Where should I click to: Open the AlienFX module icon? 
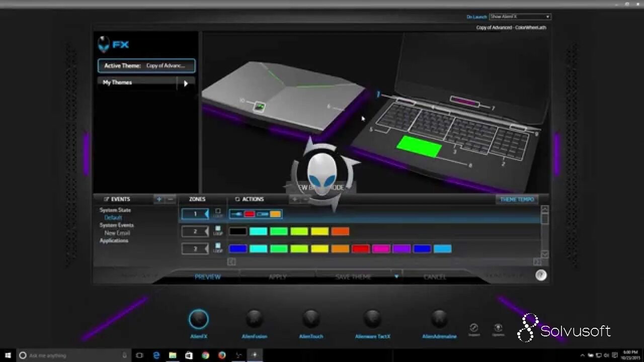[199, 319]
